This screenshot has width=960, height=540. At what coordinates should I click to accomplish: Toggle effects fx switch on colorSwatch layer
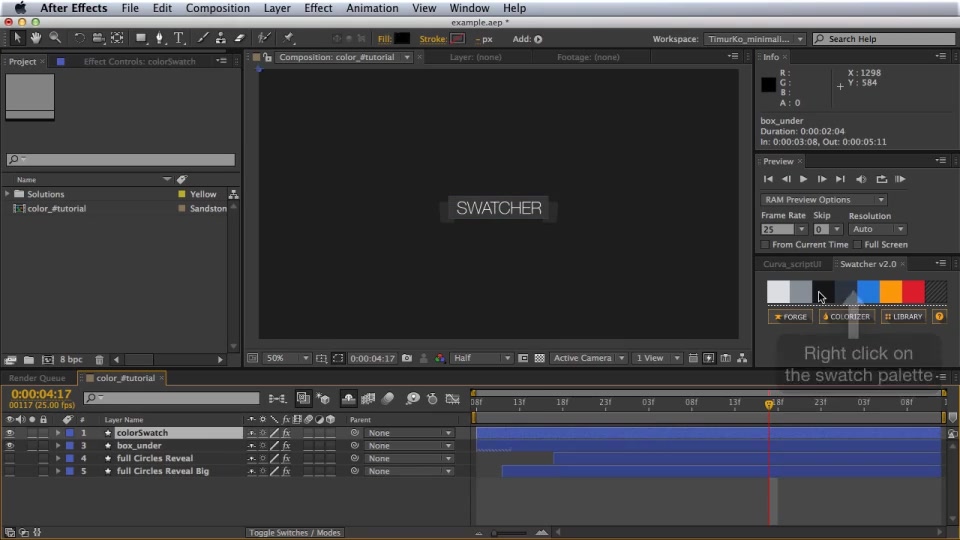point(286,433)
